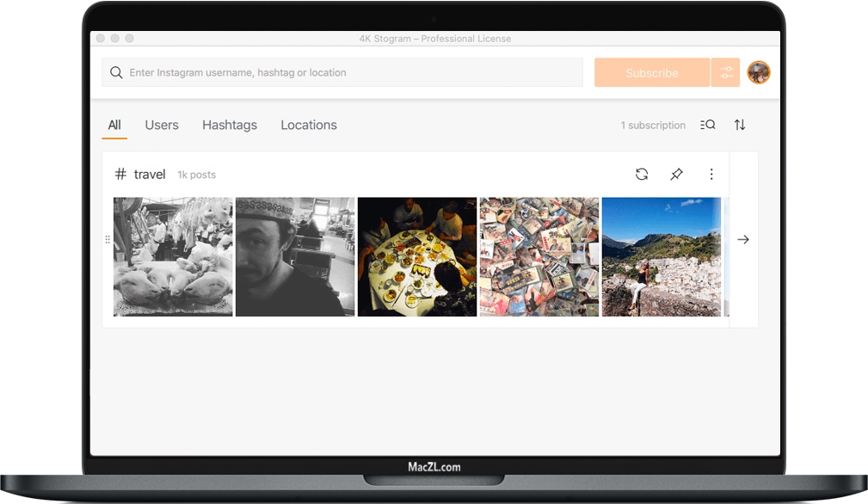
Task: Open the travel subscription title
Action: pos(150,175)
